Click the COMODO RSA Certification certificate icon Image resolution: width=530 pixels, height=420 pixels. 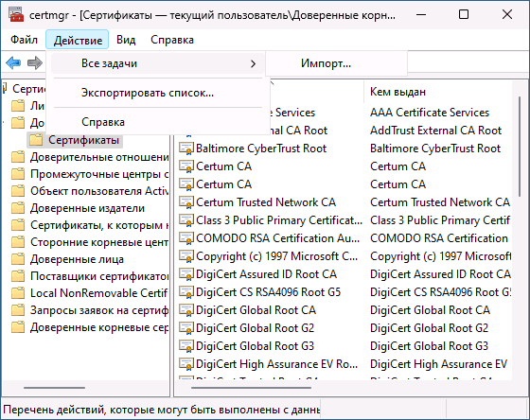(186, 238)
